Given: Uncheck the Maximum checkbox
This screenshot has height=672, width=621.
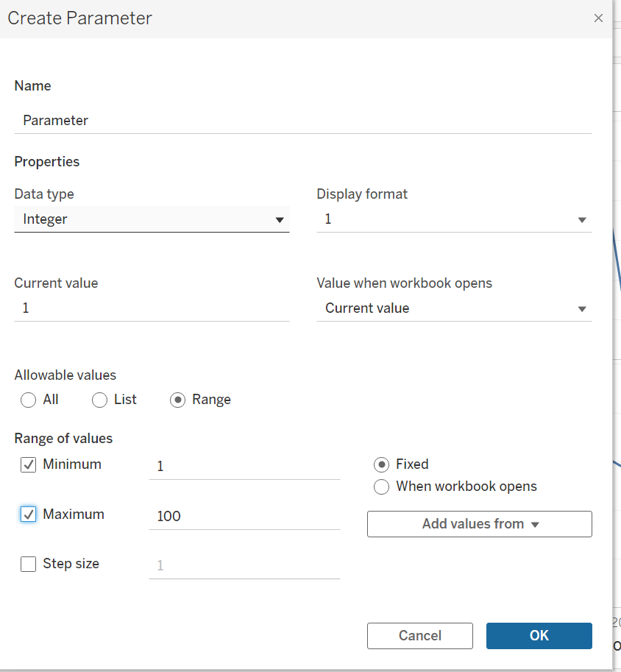Looking at the screenshot, I should point(29,514).
